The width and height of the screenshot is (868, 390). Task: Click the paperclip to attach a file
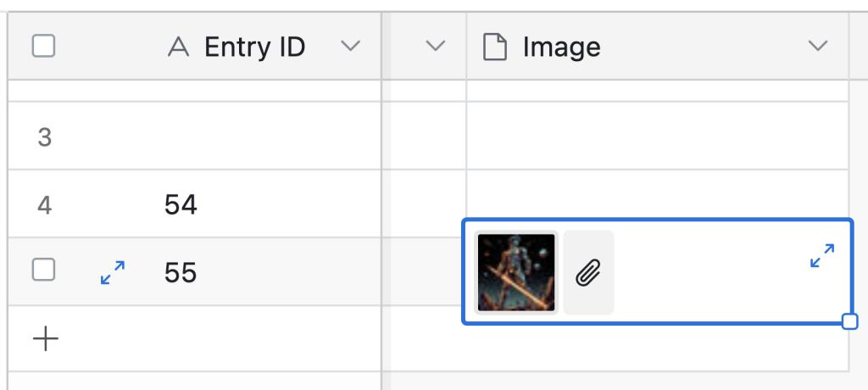coord(588,273)
